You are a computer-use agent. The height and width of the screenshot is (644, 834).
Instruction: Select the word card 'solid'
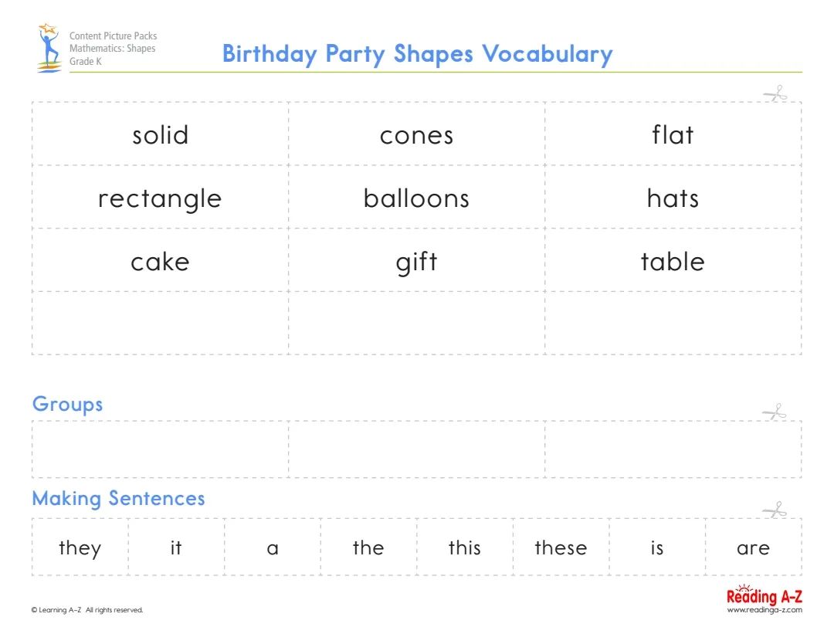pyautogui.click(x=160, y=135)
